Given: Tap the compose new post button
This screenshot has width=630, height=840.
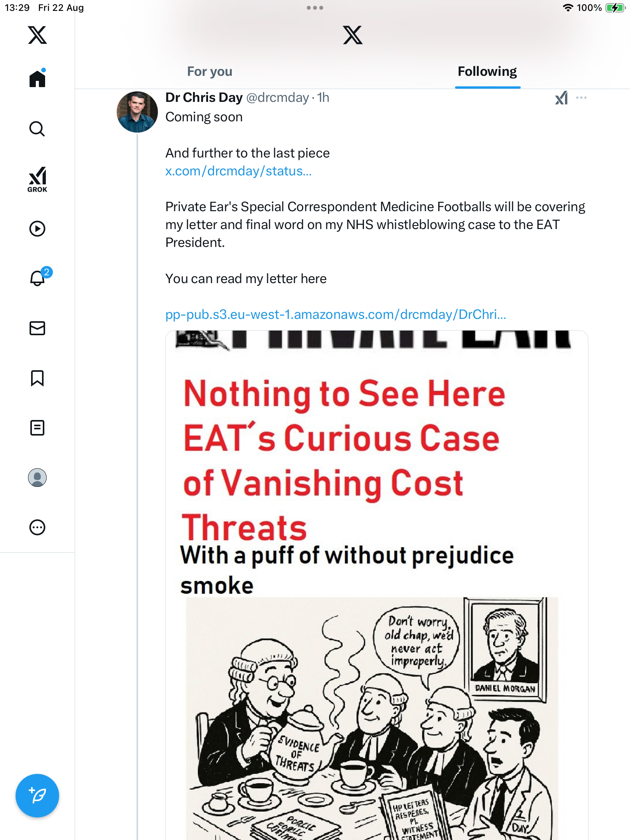Looking at the screenshot, I should [x=37, y=796].
